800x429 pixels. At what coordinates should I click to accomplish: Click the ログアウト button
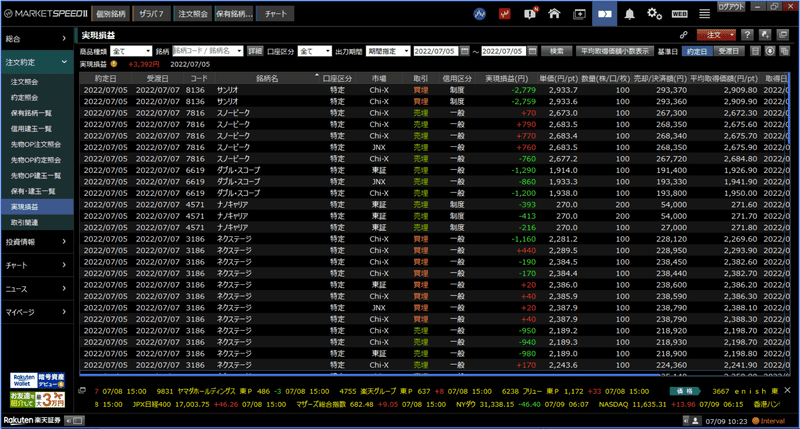pyautogui.click(x=732, y=7)
